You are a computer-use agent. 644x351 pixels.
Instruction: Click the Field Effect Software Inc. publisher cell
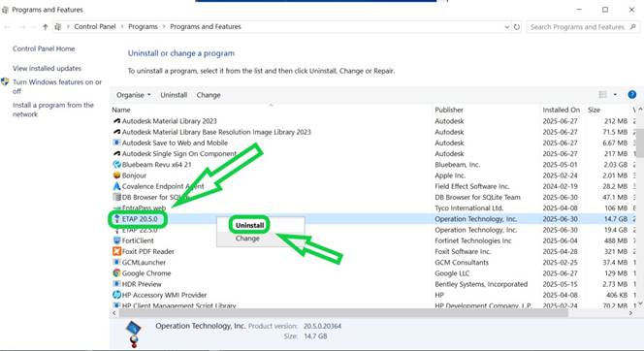(472, 186)
